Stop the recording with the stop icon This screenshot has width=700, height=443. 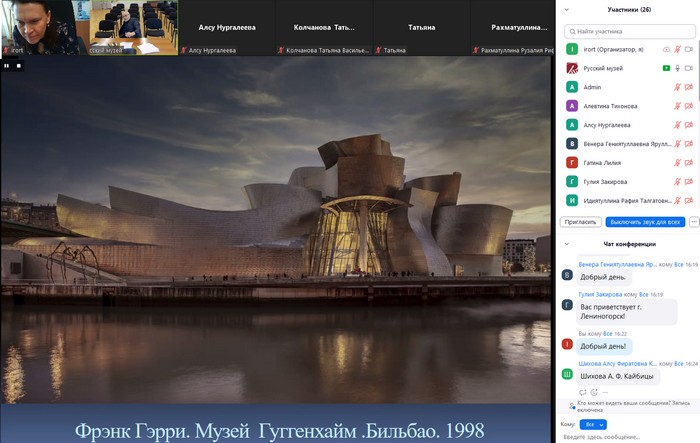19,66
